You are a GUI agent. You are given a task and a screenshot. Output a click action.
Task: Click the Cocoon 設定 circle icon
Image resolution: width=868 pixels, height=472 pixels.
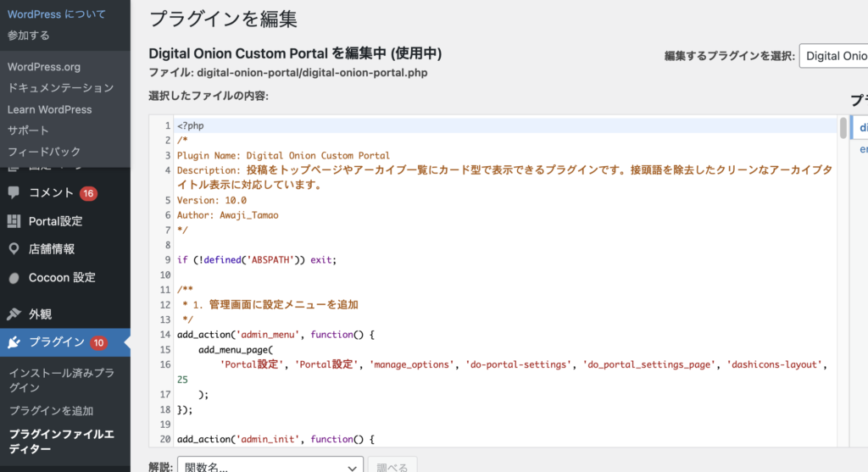[14, 278]
